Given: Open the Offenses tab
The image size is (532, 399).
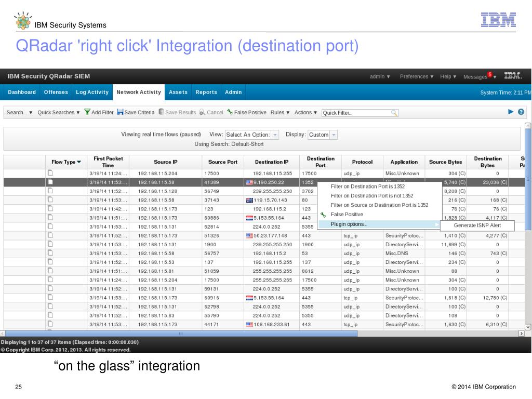Looking at the screenshot, I should tap(56, 92).
